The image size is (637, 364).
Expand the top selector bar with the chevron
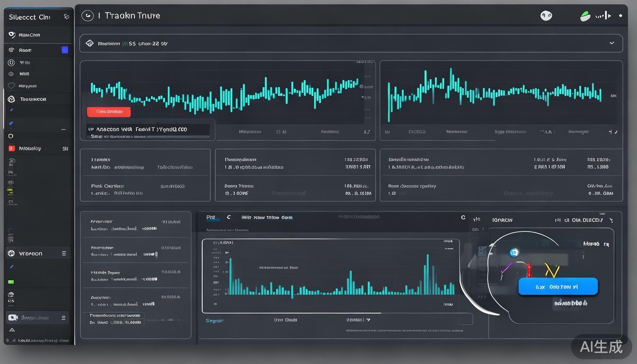(x=612, y=43)
